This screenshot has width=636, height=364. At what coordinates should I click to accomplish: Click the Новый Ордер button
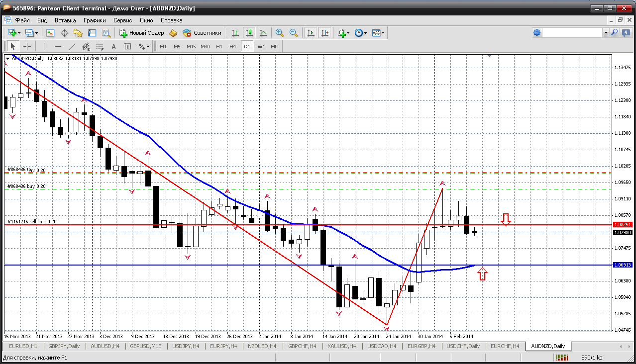[142, 33]
